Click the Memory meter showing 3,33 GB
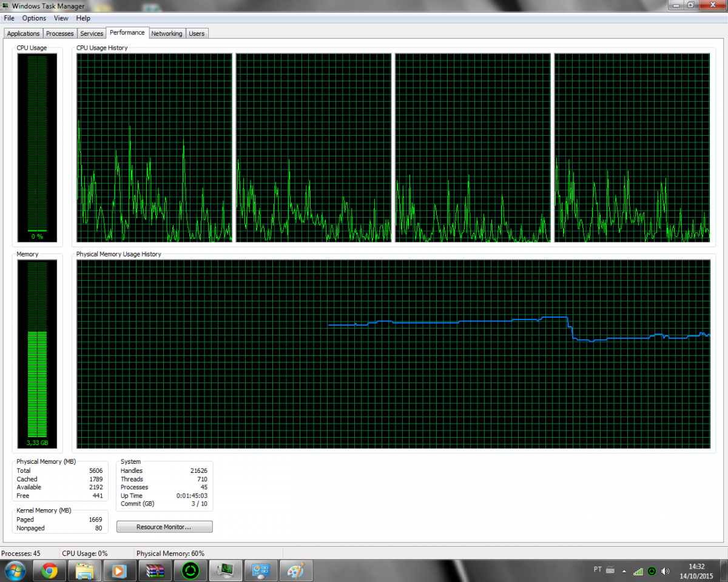The height and width of the screenshot is (582, 728). (37, 354)
